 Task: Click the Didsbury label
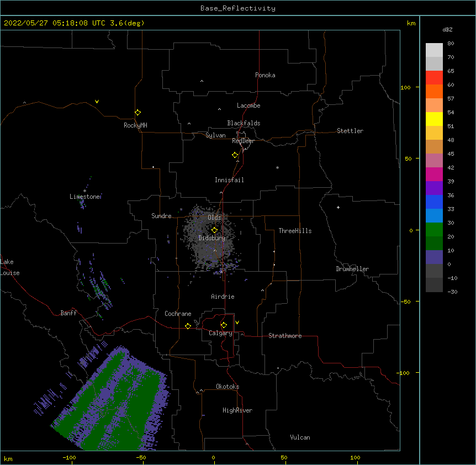(212, 238)
